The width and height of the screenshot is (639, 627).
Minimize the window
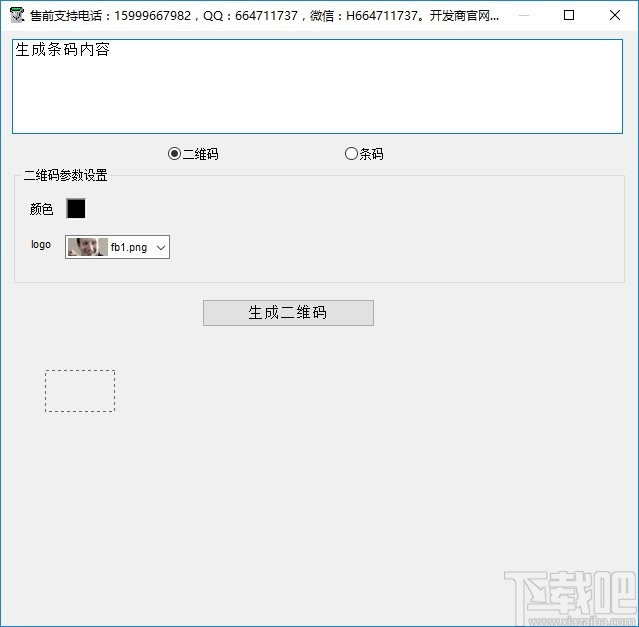pos(524,15)
